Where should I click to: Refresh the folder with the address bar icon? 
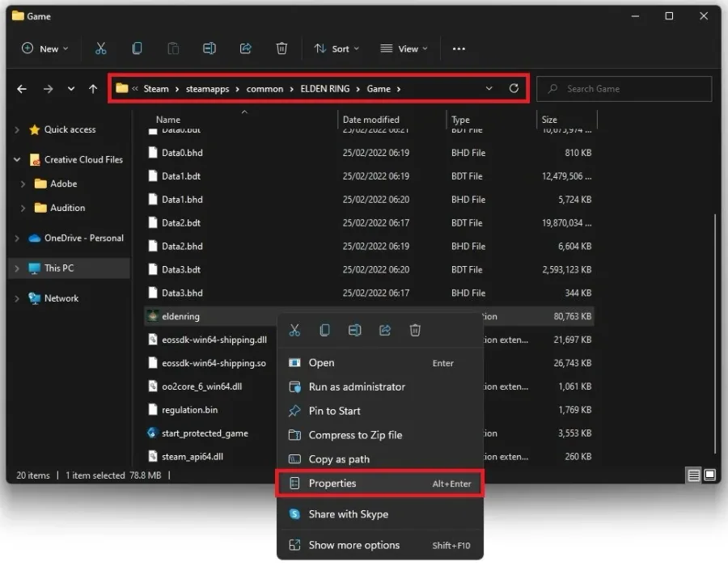click(x=514, y=88)
